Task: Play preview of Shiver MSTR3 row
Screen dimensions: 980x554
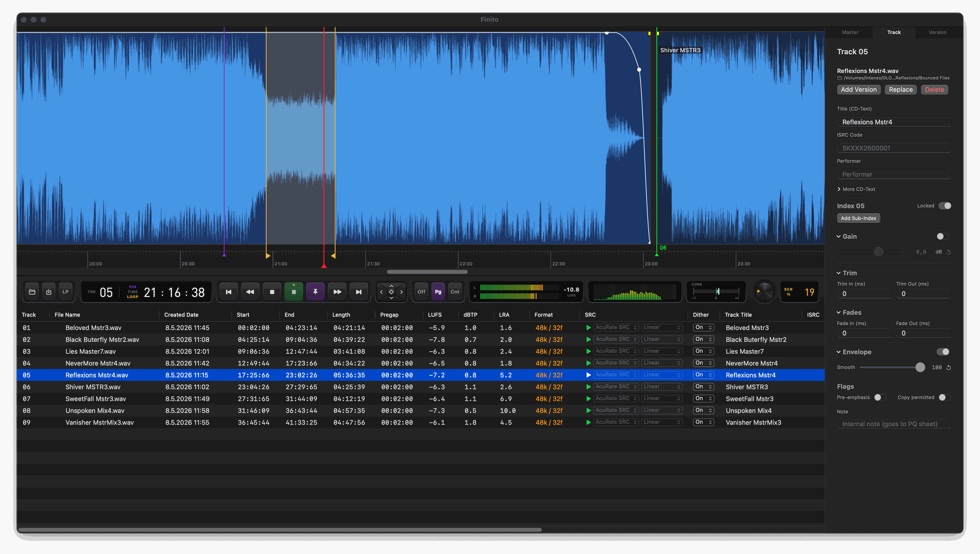Action: click(x=589, y=387)
